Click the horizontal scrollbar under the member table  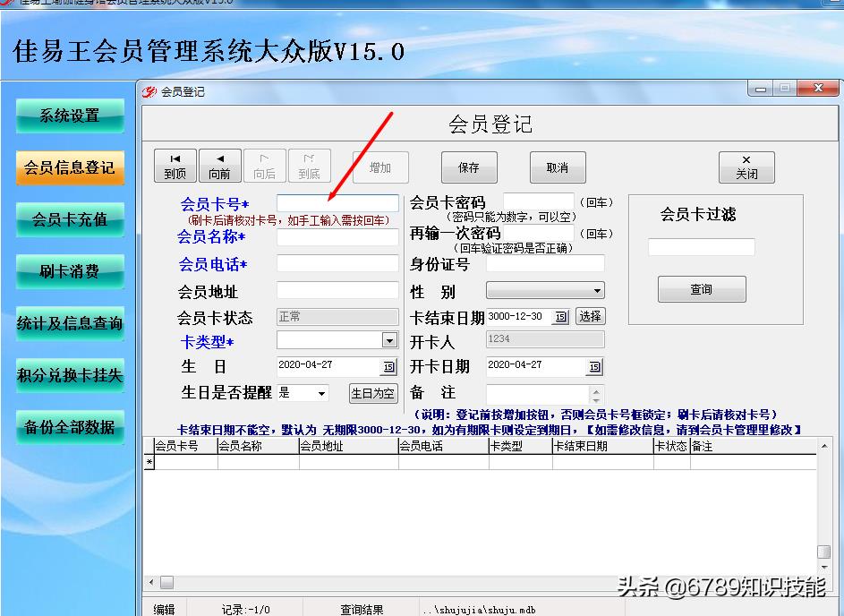(483, 582)
